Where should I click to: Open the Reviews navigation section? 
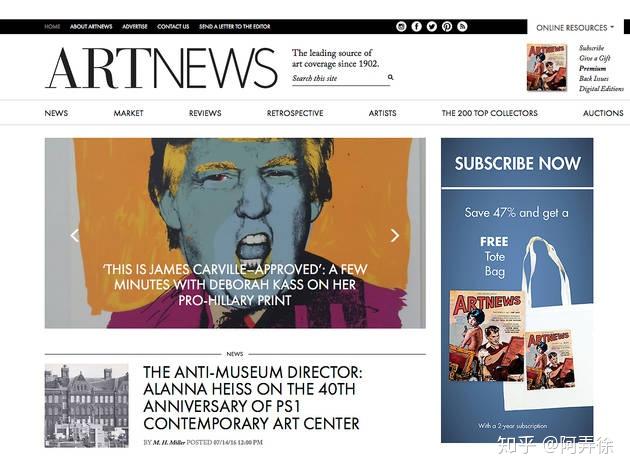click(x=205, y=113)
